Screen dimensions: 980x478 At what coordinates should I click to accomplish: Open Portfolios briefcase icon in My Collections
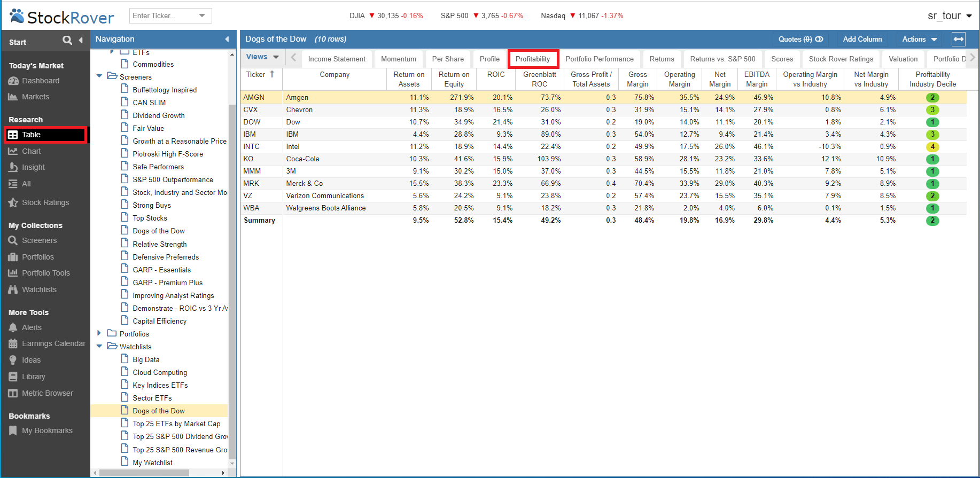(x=13, y=257)
